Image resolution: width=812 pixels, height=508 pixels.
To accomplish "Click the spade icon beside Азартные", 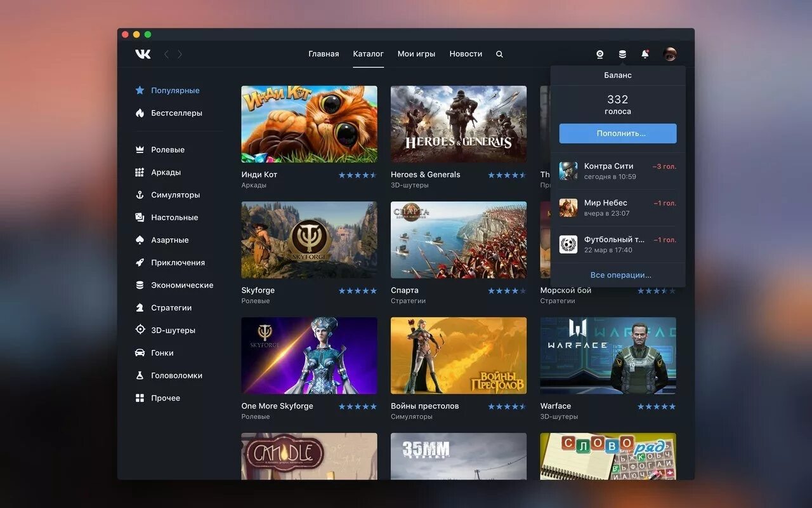I will pos(140,240).
